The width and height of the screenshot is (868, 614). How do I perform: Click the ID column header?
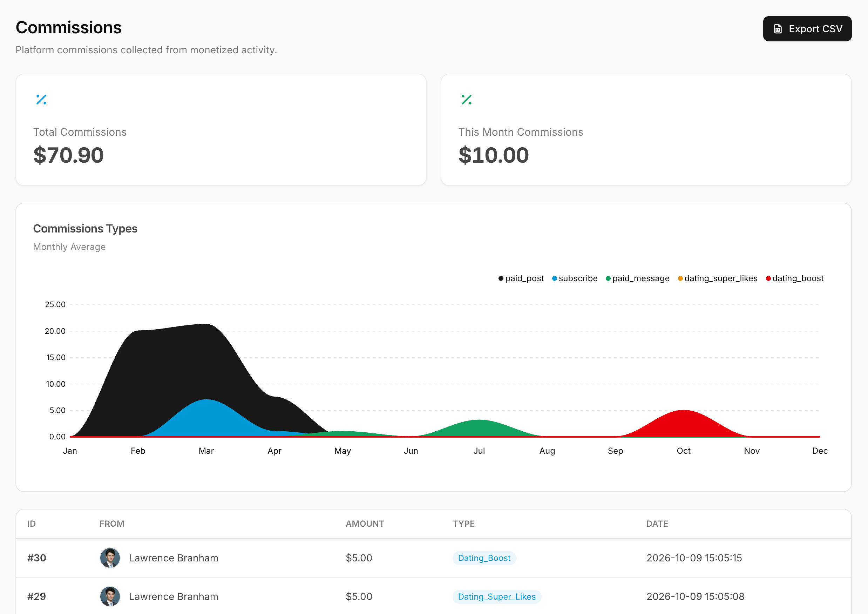point(32,524)
